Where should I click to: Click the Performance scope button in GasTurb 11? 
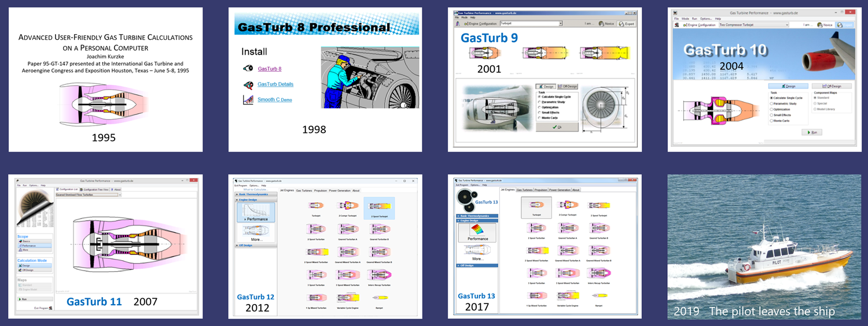(35, 246)
